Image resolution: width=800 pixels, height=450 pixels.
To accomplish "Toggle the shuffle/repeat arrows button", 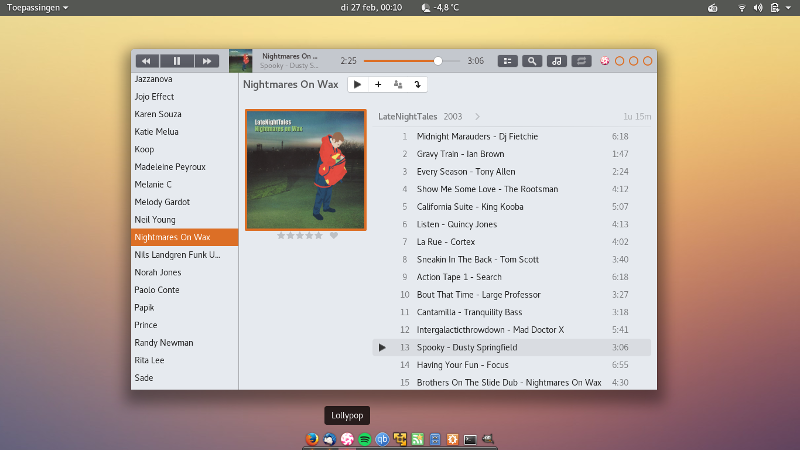I will tap(581, 61).
